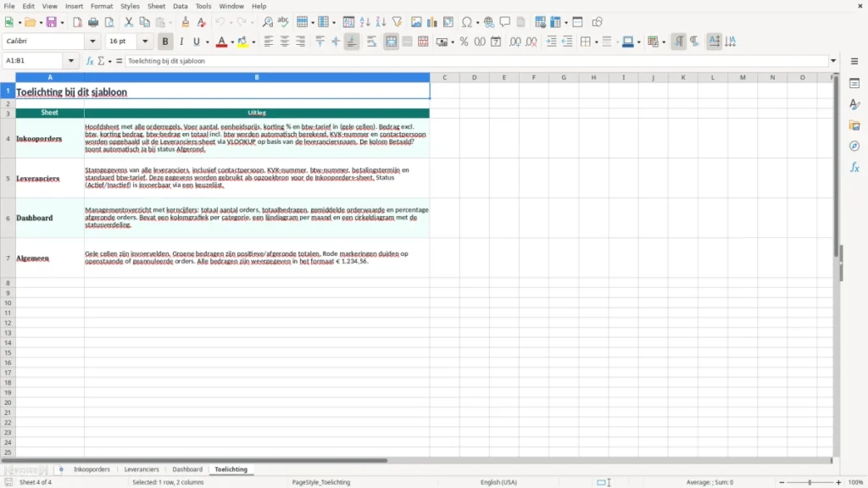Click the Center Horizontally icon

285,42
